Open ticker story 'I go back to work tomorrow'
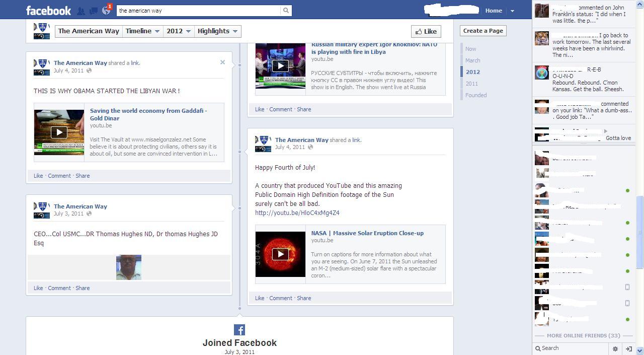Image resolution: width=644 pixels, height=355 pixels. (x=583, y=45)
